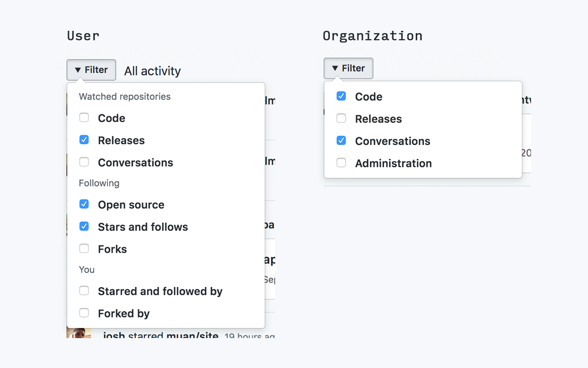Check Administration in the Organization filter
588x368 pixels.
click(x=341, y=162)
